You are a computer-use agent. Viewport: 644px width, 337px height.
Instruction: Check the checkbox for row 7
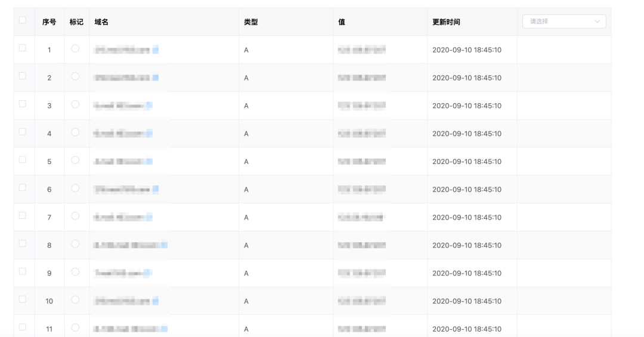23,215
